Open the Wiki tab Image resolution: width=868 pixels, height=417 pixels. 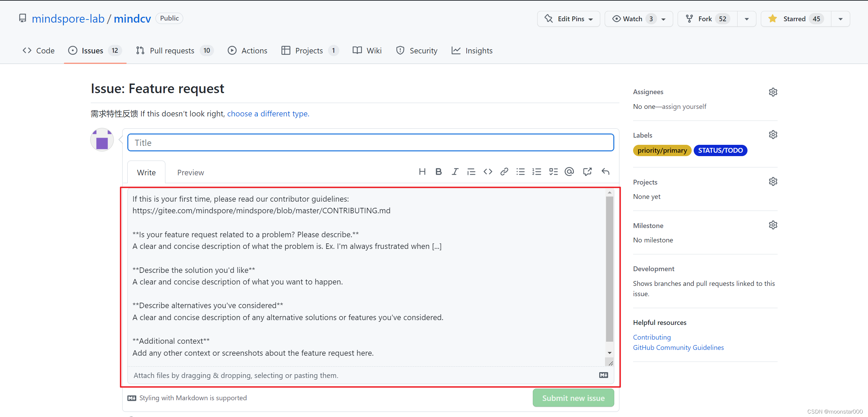click(367, 51)
